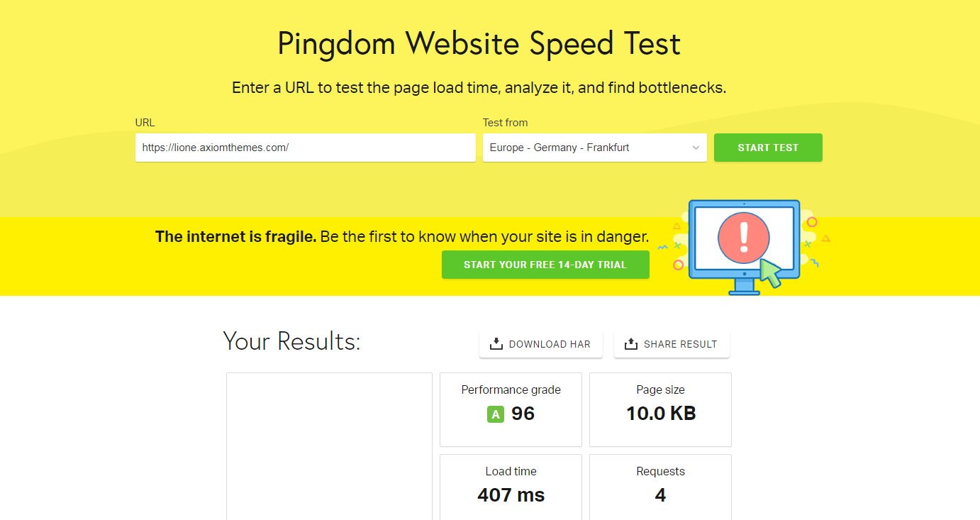Click the URL field containing lione.axiomthemes.com

(306, 148)
